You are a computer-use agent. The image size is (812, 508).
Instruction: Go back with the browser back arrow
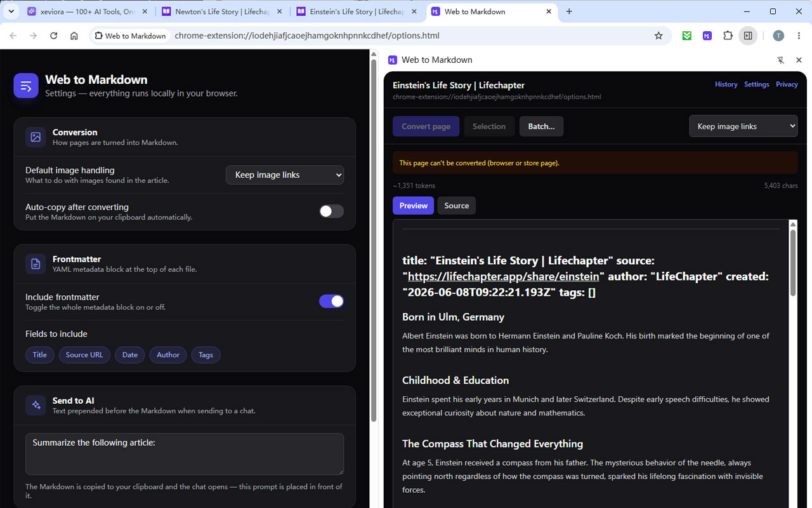13,36
